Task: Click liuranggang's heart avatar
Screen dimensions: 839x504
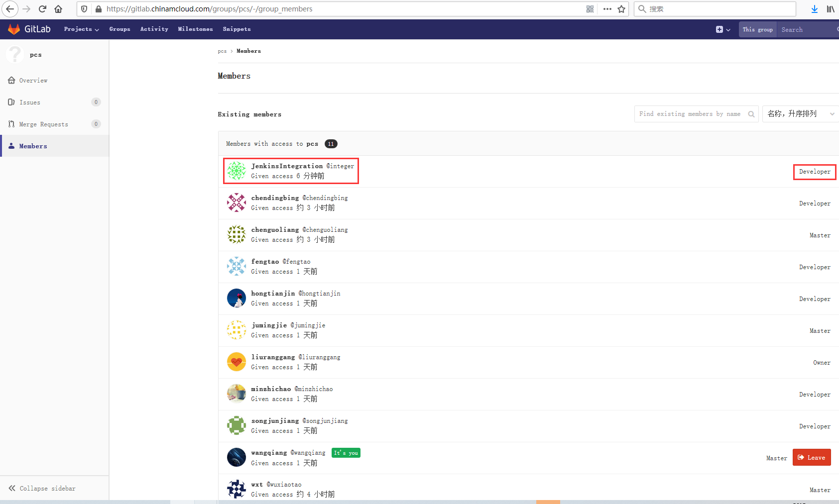Action: (x=237, y=362)
